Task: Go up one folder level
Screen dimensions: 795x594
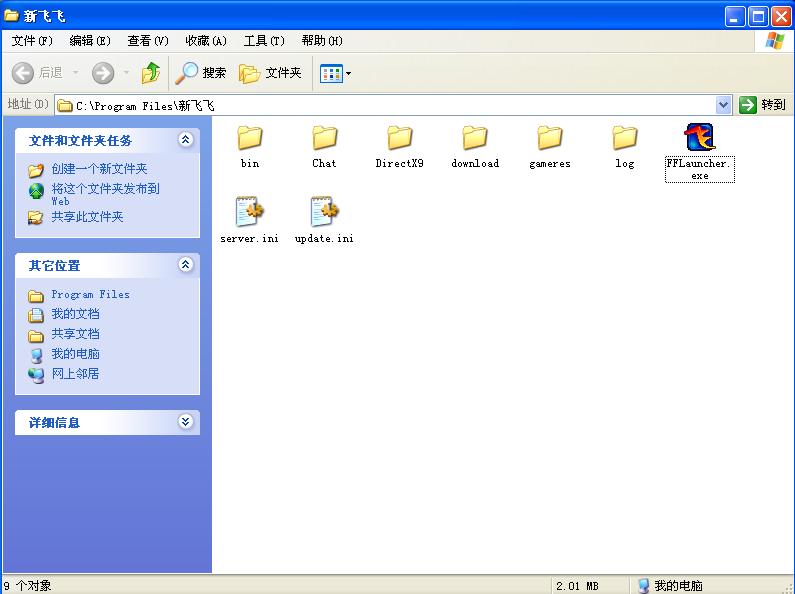Action: [151, 73]
